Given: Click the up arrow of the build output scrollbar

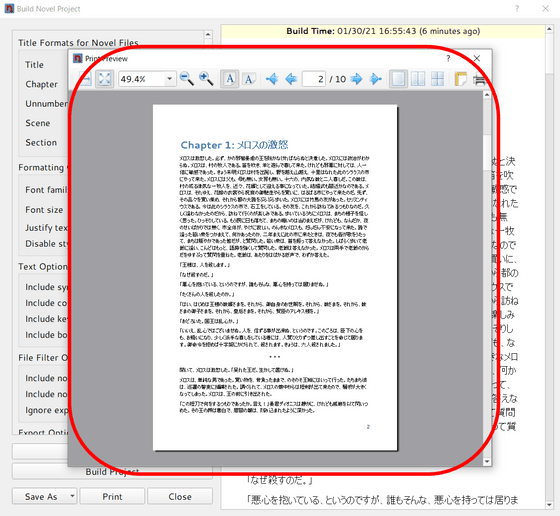Looking at the screenshot, I should click(549, 29).
